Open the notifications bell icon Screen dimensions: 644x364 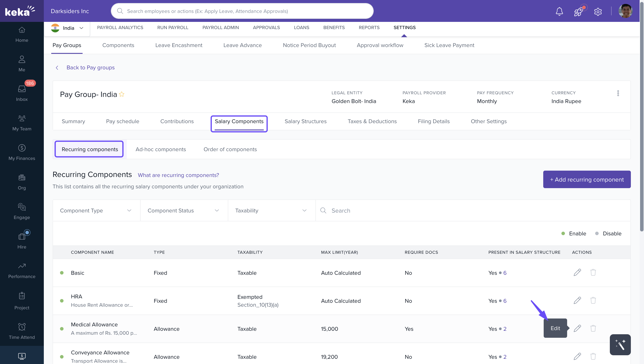click(559, 11)
